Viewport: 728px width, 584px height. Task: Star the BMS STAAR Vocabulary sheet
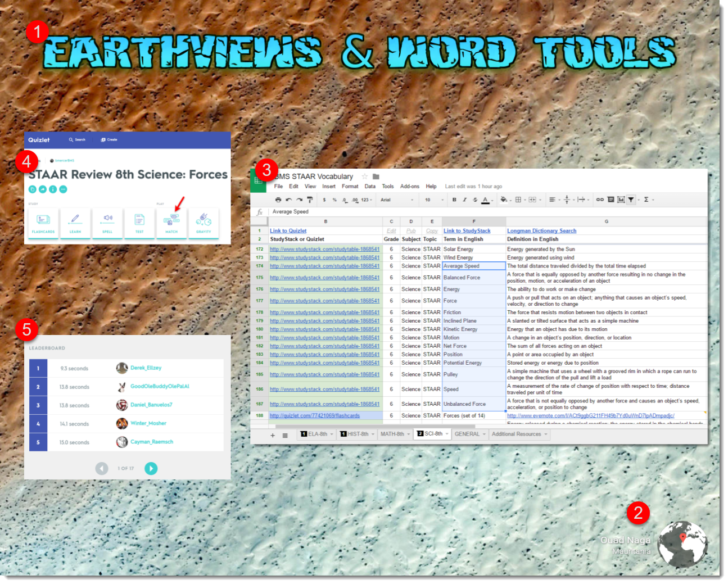click(x=364, y=176)
